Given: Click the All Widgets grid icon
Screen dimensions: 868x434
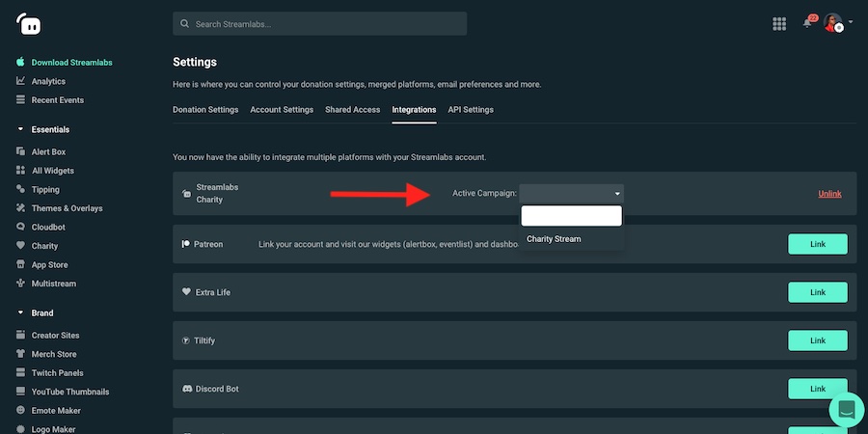Looking at the screenshot, I should pyautogui.click(x=20, y=170).
